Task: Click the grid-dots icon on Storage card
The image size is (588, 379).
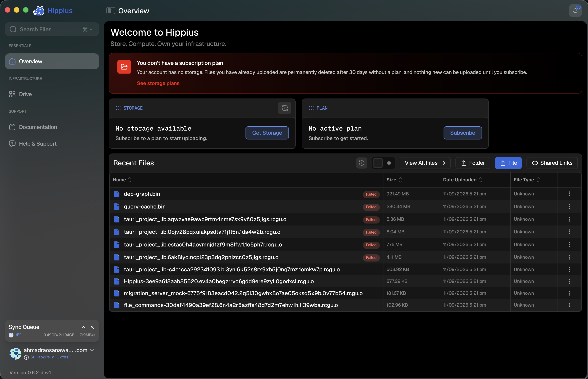Action: pyautogui.click(x=118, y=108)
